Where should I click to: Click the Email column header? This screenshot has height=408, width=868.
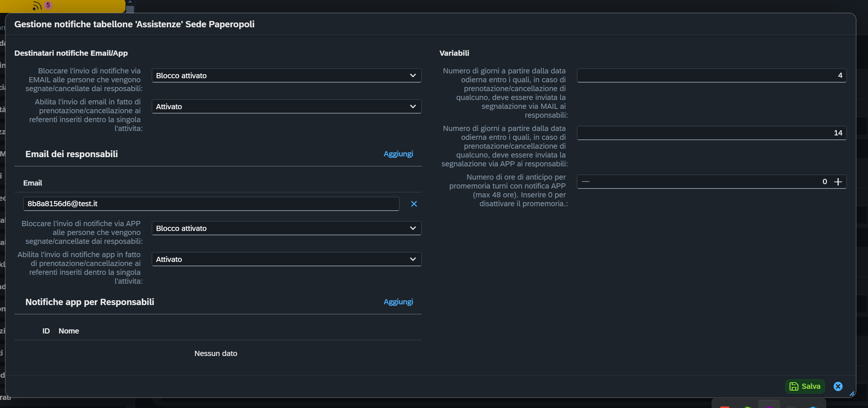(32, 183)
